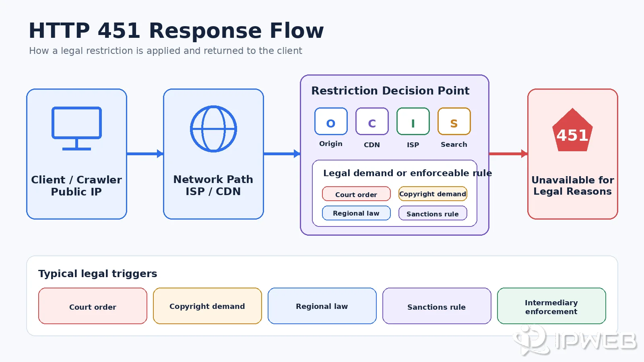Click the globe network icon
The image size is (644, 362).
213,129
